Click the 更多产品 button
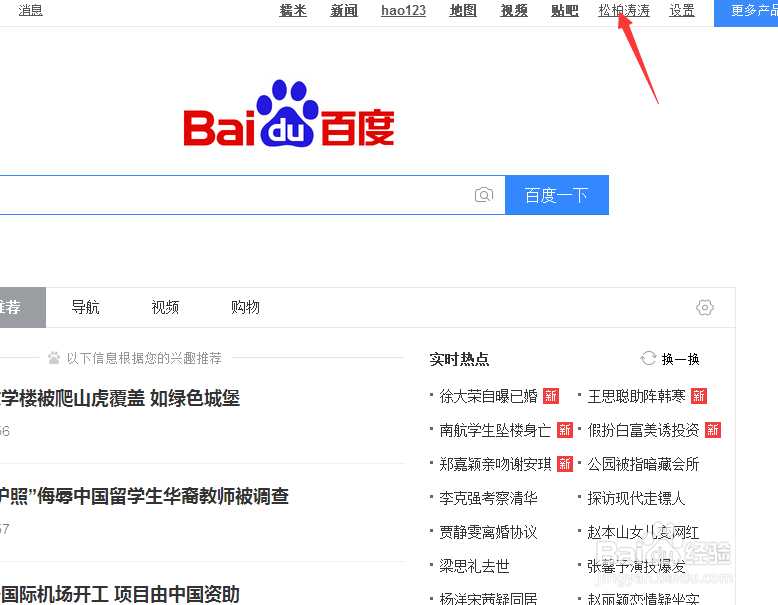778x605 pixels. coord(746,12)
